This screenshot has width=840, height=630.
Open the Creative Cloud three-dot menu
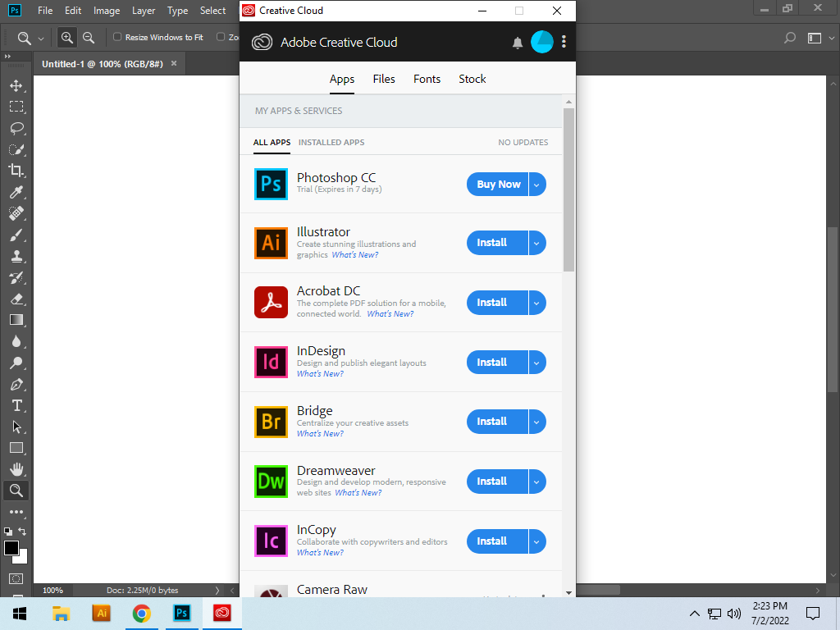tap(564, 42)
